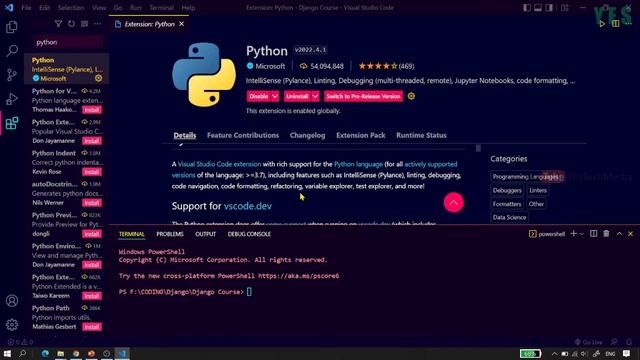
Task: Customize layout icon in title bar
Action: (x=564, y=8)
